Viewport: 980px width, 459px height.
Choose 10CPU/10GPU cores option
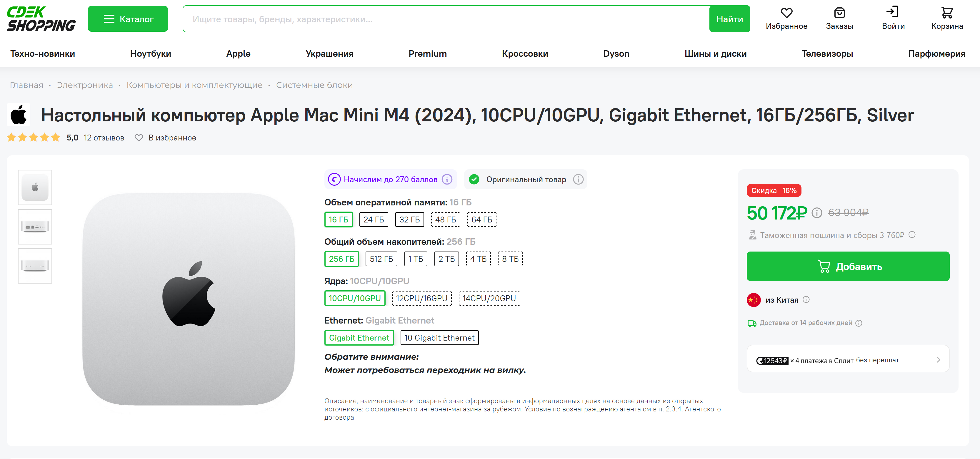point(355,298)
